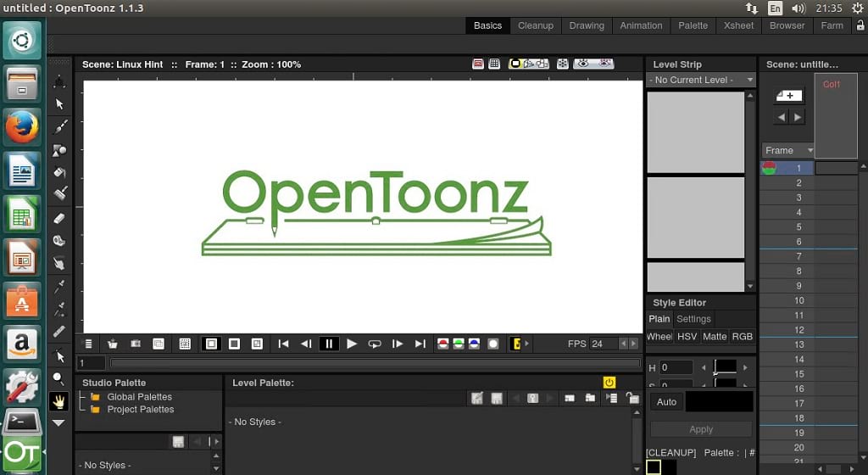The height and width of the screenshot is (475, 868).
Task: Open the No Current Level dropdown
Action: [x=701, y=80]
